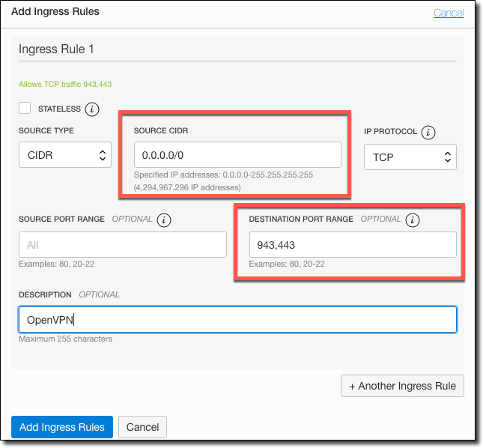Click the Specified IP addresses hint text
Viewport: 483px width, 448px height.
pyautogui.click(x=222, y=175)
